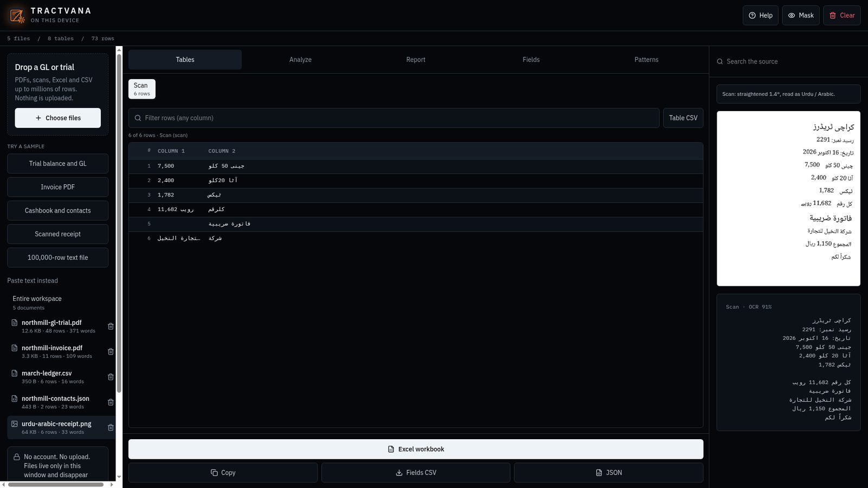
Task: Select Entire workspace entry
Action: (x=58, y=303)
